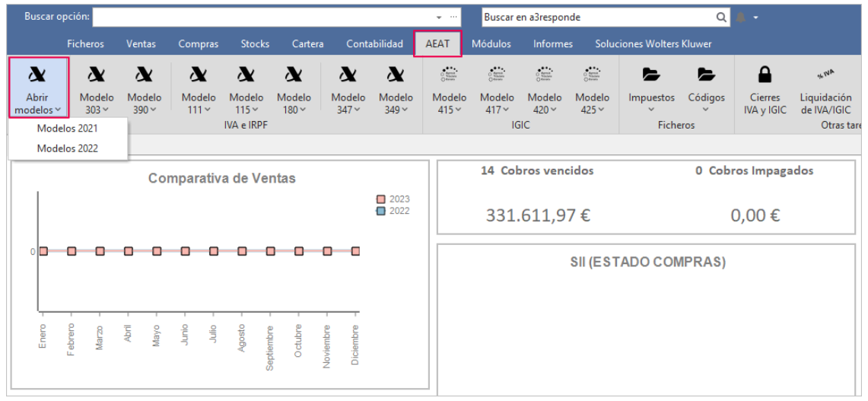Screen dimensions: 868x401
Task: Click the 14 Cobros vencidos heading
Action: pyautogui.click(x=537, y=170)
